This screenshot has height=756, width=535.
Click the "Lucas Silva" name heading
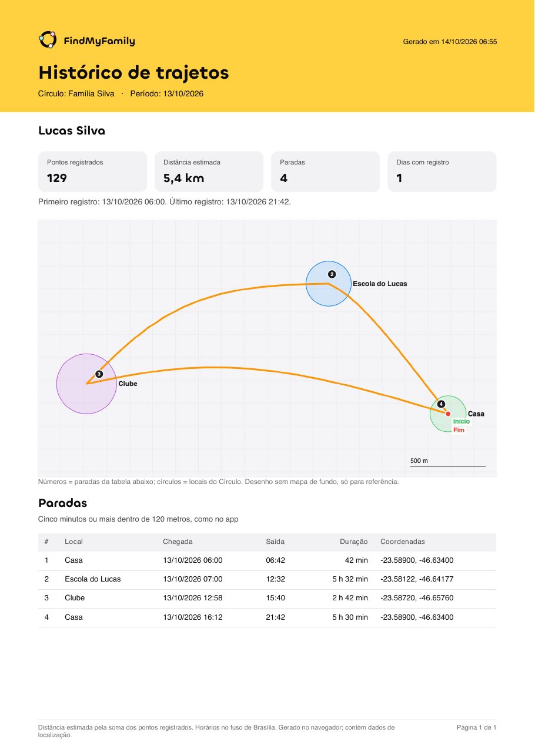72,131
